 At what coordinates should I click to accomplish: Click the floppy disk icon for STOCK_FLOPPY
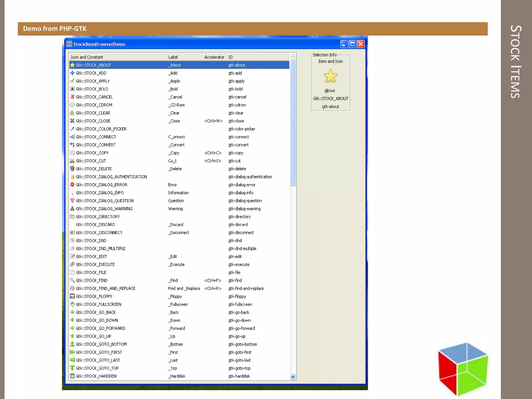click(72, 296)
